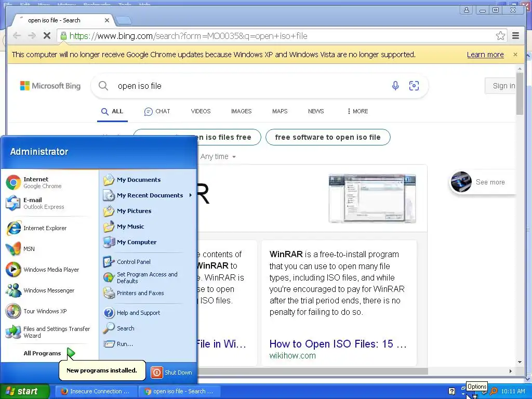Click the Shut Down button
This screenshot has height=399, width=532.
click(x=172, y=372)
